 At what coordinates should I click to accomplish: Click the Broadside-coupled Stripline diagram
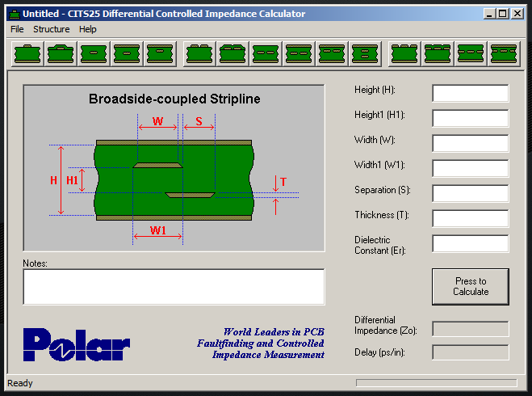(174, 168)
